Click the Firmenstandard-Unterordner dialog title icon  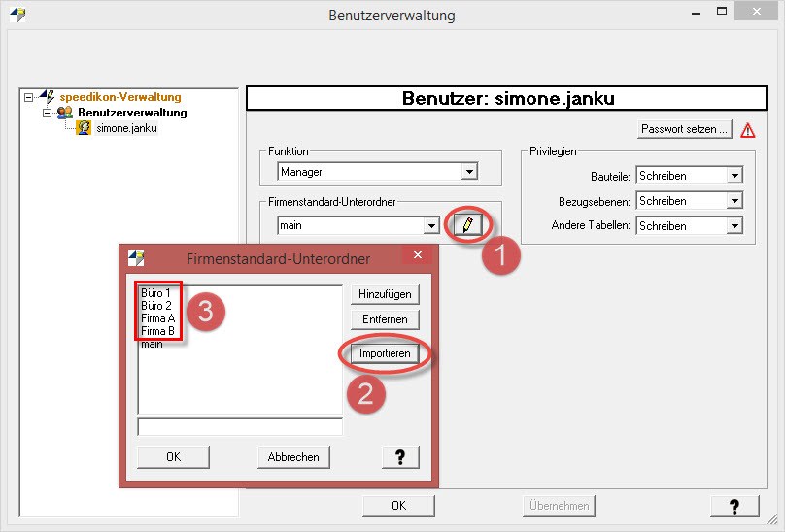pyautogui.click(x=136, y=258)
